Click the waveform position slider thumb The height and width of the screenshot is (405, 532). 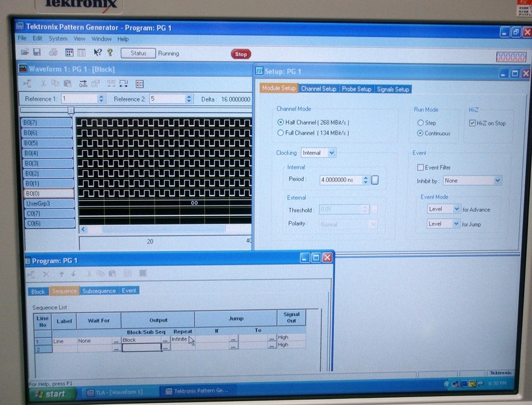tap(71, 110)
